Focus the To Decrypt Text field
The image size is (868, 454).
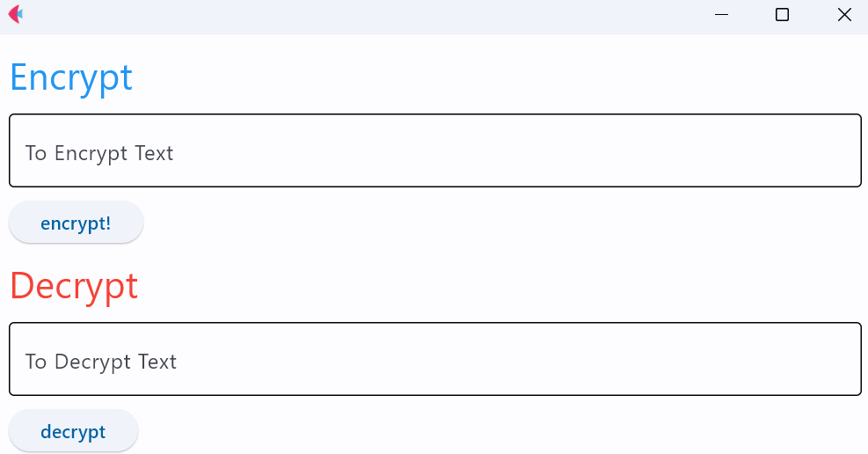coord(434,359)
